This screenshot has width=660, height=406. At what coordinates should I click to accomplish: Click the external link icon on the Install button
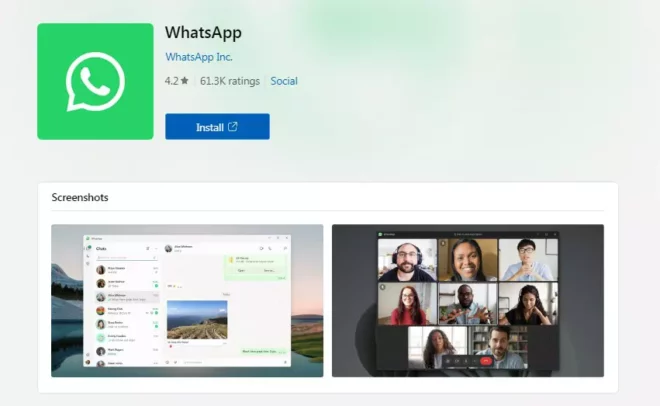pos(233,126)
